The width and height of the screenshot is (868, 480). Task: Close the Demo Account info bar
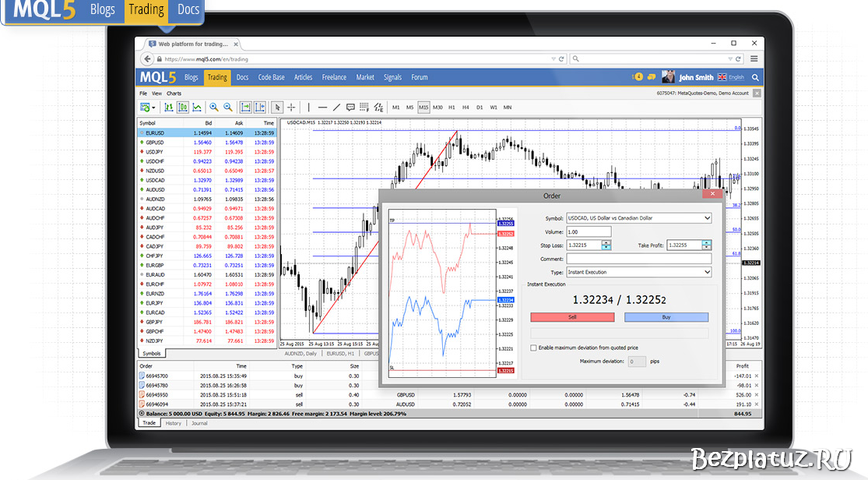click(x=757, y=94)
